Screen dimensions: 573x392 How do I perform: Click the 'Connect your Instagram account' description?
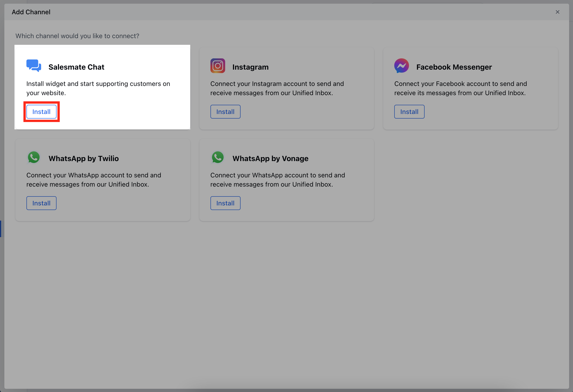click(277, 88)
